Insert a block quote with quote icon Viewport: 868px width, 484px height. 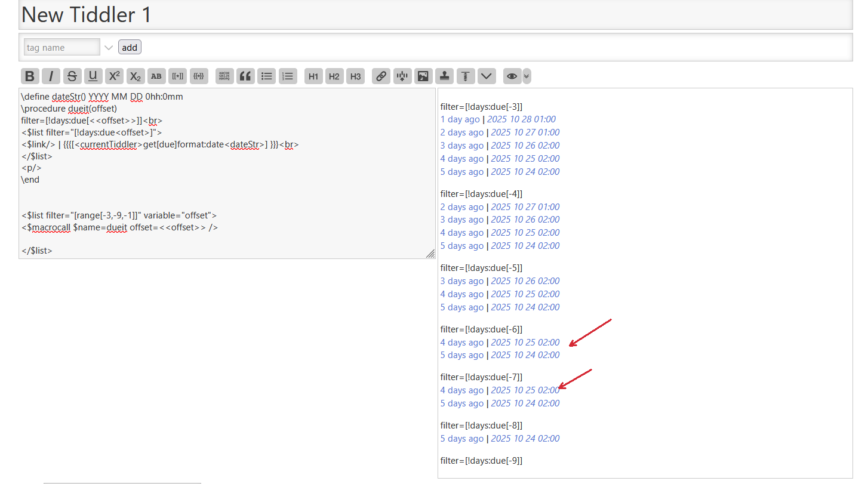[x=245, y=76]
